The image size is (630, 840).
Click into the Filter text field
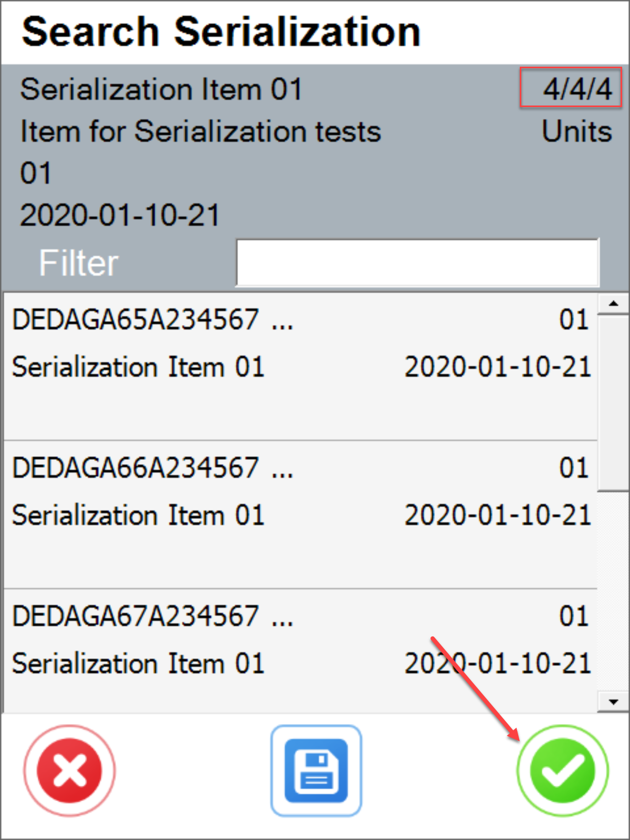pyautogui.click(x=417, y=262)
